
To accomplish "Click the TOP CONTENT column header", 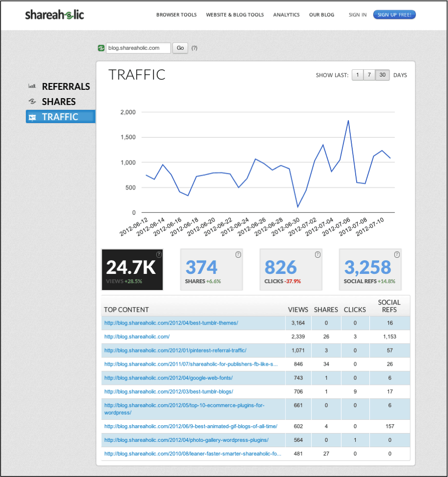I will click(127, 310).
